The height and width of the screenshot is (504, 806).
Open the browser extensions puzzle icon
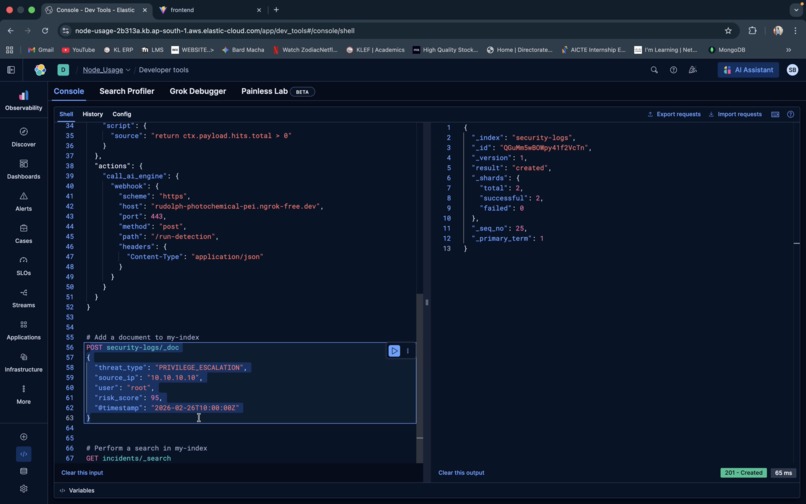tap(753, 31)
